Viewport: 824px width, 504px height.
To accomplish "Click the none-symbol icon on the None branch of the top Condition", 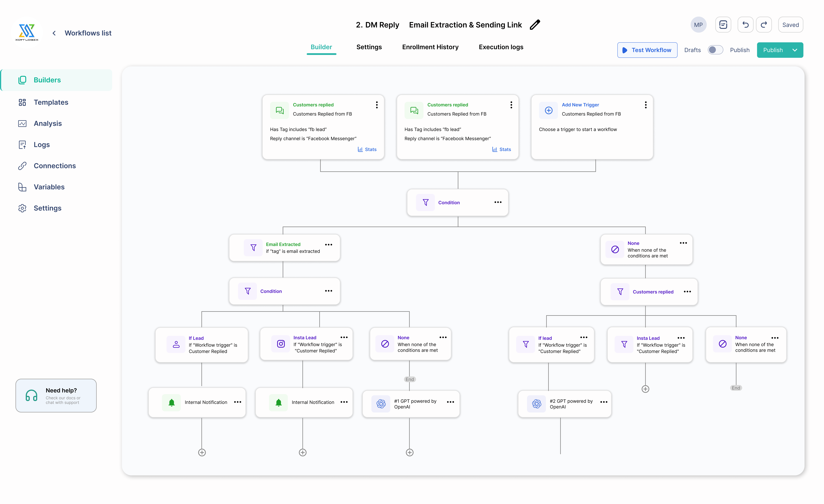I will click(615, 249).
